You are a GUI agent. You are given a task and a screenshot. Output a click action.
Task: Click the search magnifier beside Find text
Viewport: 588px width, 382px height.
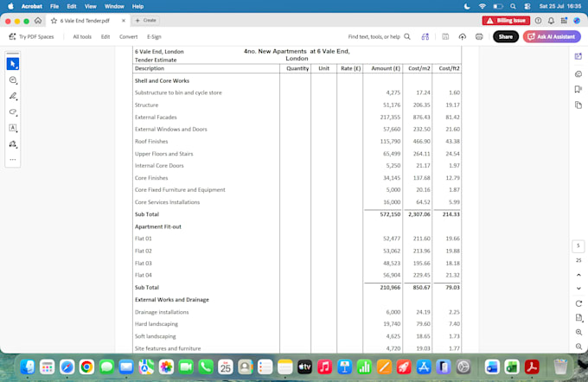point(407,37)
